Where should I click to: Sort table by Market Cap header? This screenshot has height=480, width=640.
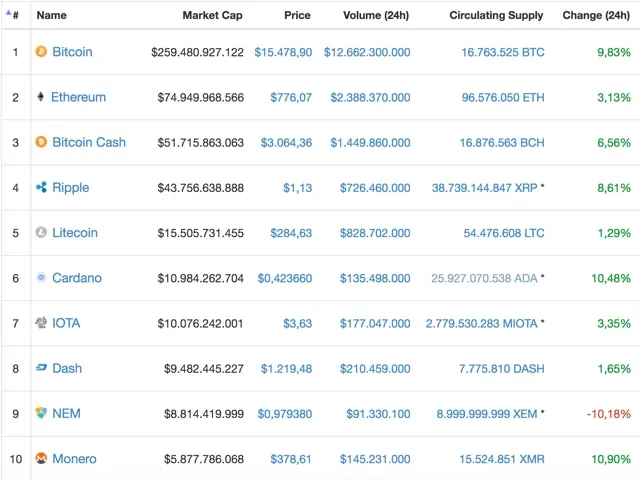212,15
